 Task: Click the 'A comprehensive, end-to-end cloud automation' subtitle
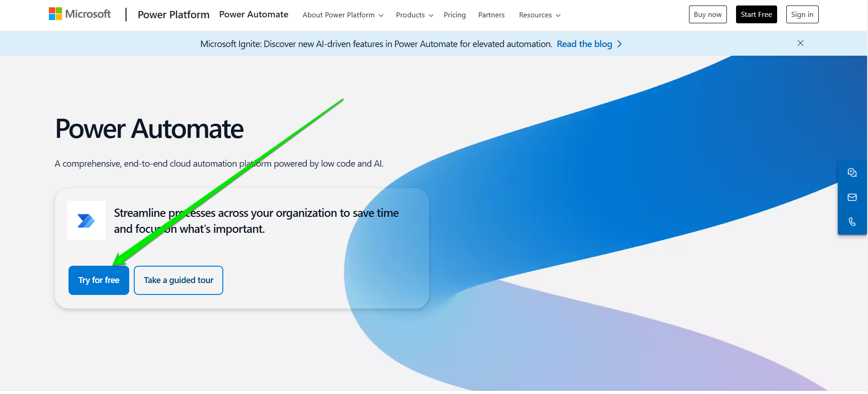click(x=219, y=163)
